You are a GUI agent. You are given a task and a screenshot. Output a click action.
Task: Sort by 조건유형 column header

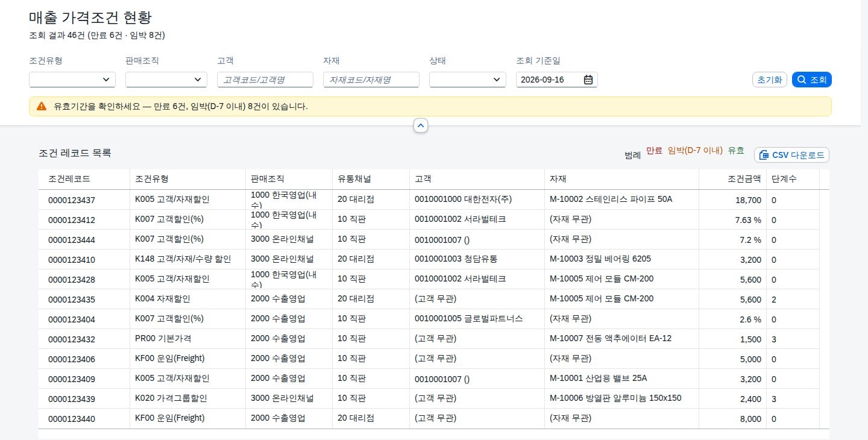(x=188, y=179)
